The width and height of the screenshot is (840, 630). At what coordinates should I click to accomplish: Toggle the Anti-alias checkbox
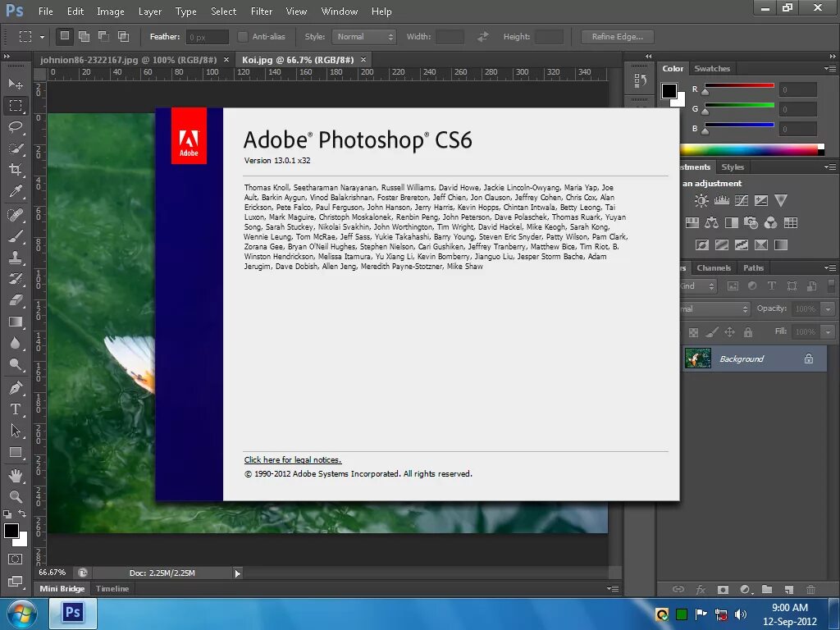[243, 36]
